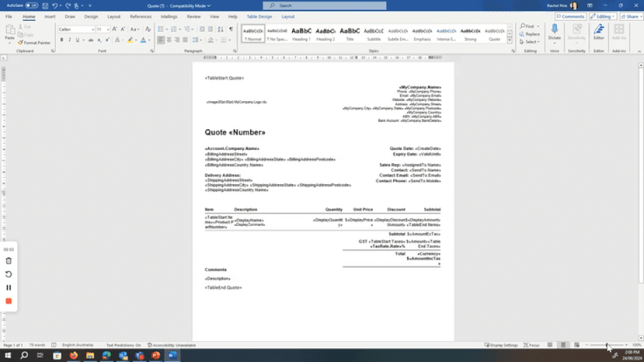This screenshot has width=644, height=362.
Task: Open the Calibri font name dropdown
Action: coord(76,29)
